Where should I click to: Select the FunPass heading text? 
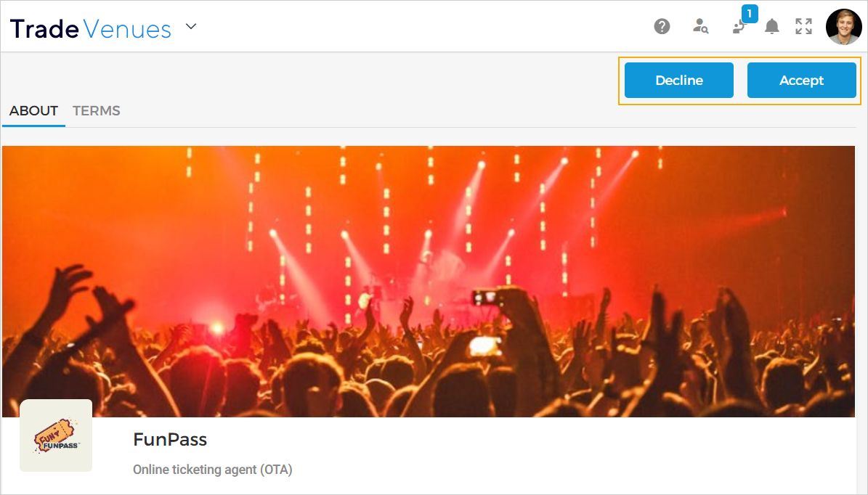tap(170, 439)
